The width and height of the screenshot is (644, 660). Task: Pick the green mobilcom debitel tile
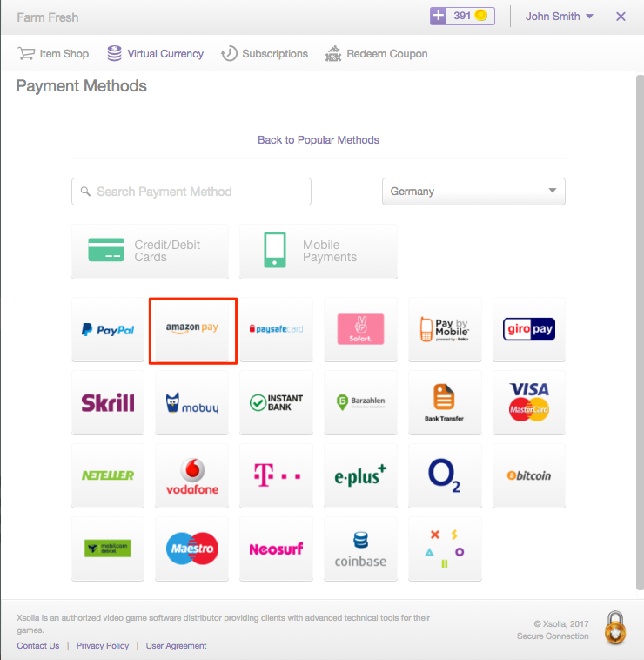point(108,549)
